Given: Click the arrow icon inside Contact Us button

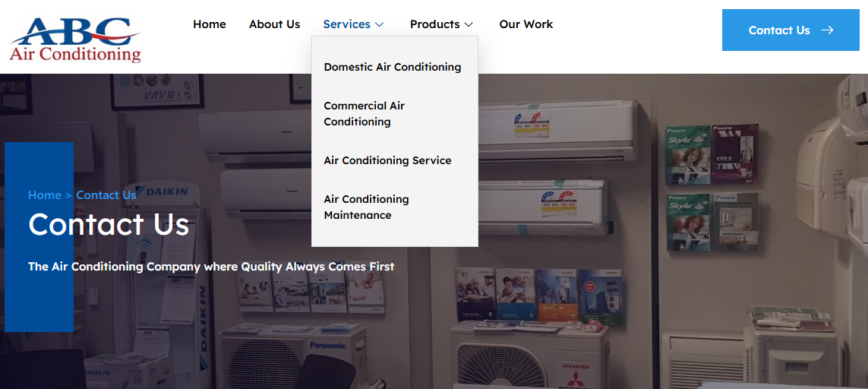Looking at the screenshot, I should [x=827, y=30].
